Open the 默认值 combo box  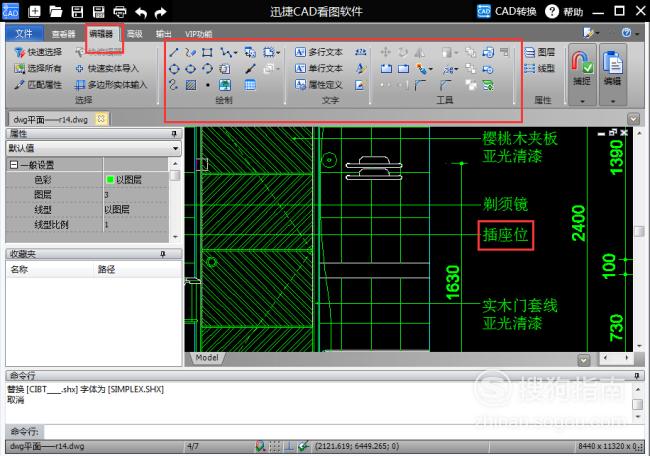(94, 148)
